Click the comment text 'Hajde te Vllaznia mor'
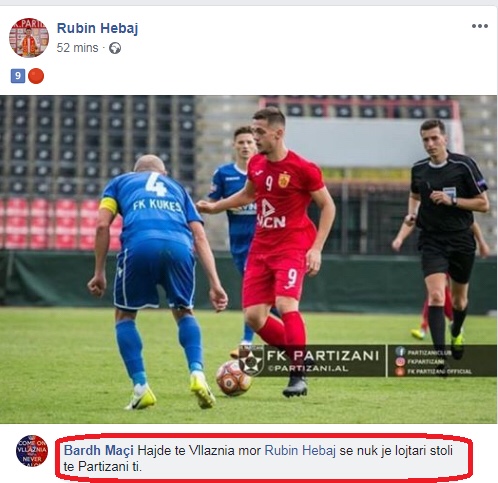This screenshot has height=483, width=498. [x=199, y=450]
